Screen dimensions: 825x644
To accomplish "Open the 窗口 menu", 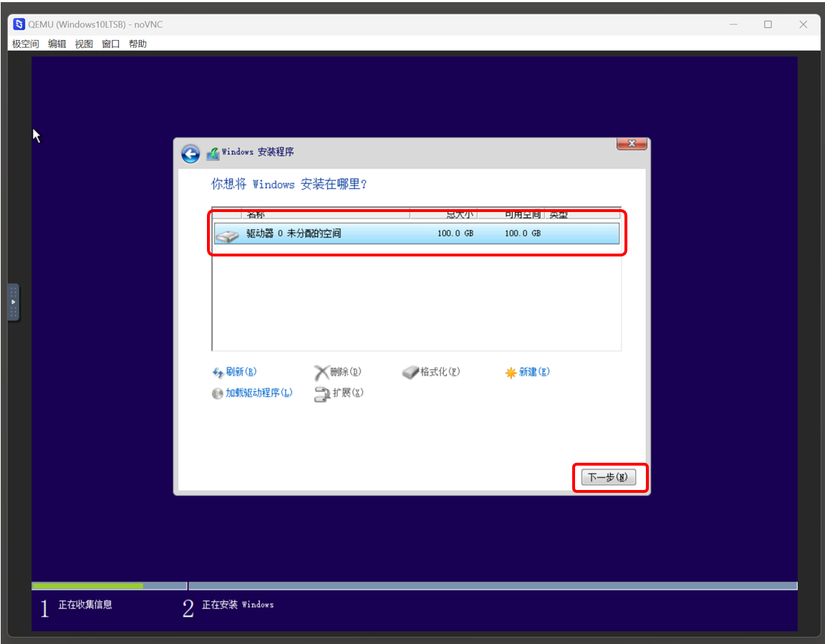I will [x=110, y=44].
